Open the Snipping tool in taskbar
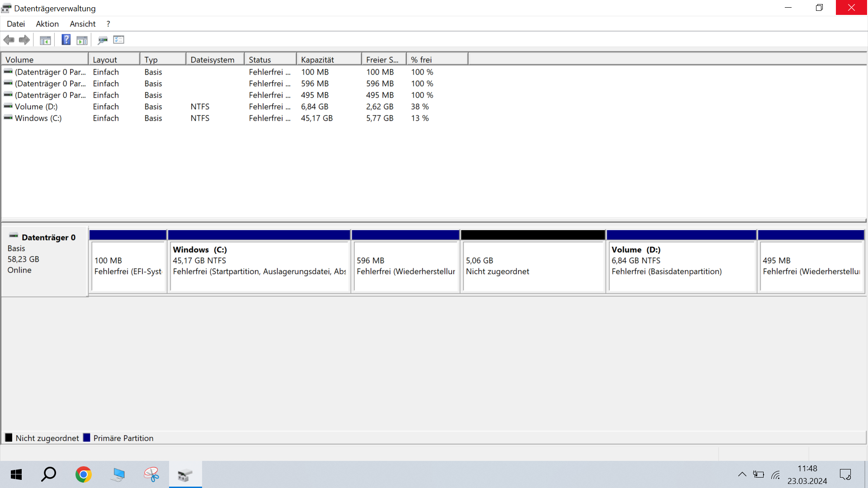Screen dimensions: 868x488 (x=151, y=474)
